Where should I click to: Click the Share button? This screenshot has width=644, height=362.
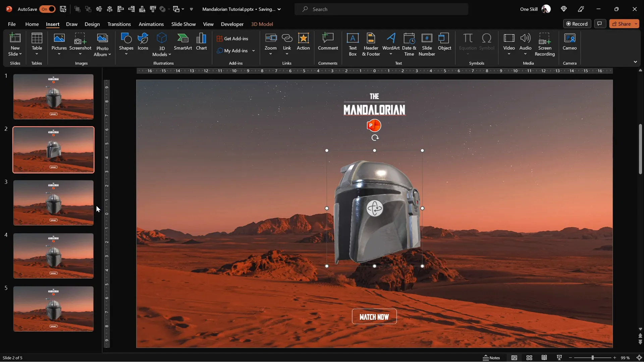pyautogui.click(x=621, y=24)
